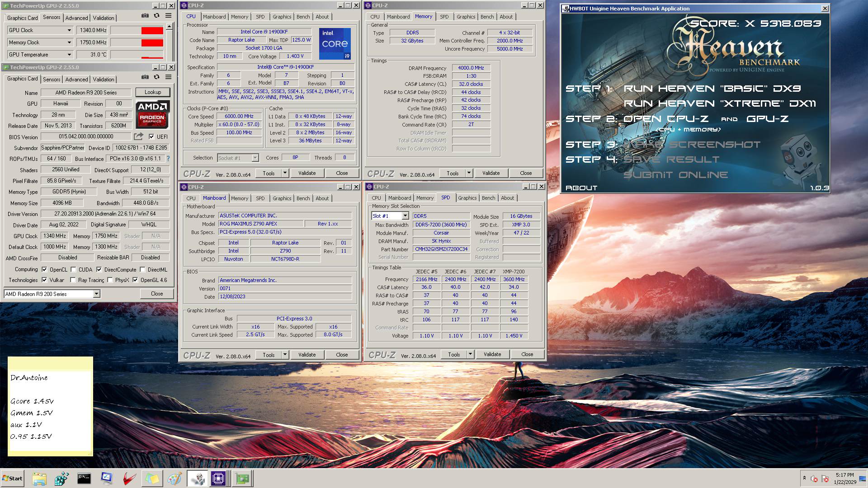Switch to CPU-Z via its purple chip taskbar icon
868x488 pixels.
218,479
